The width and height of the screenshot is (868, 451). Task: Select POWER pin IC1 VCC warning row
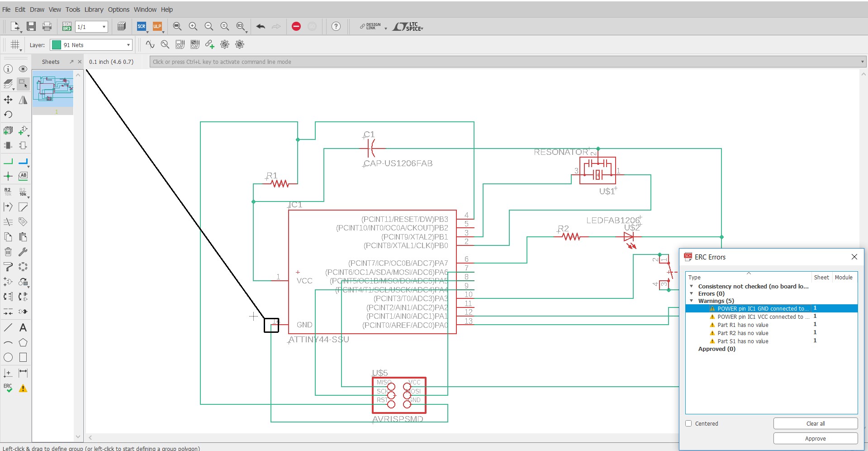click(771, 317)
